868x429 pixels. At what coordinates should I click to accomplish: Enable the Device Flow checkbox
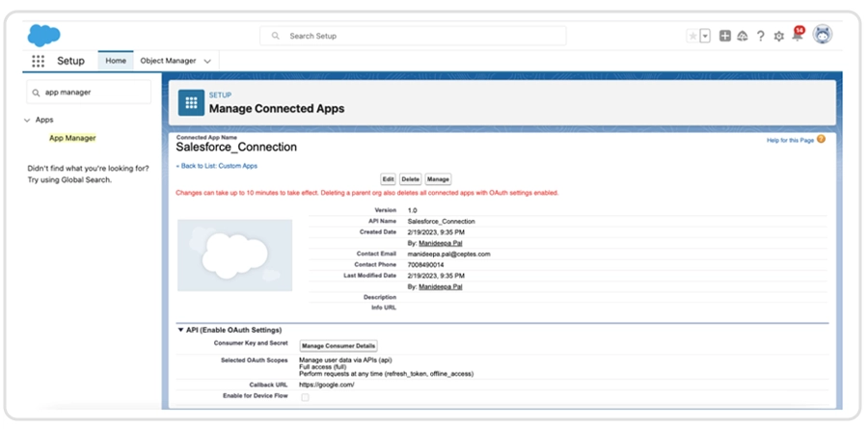pos(306,397)
